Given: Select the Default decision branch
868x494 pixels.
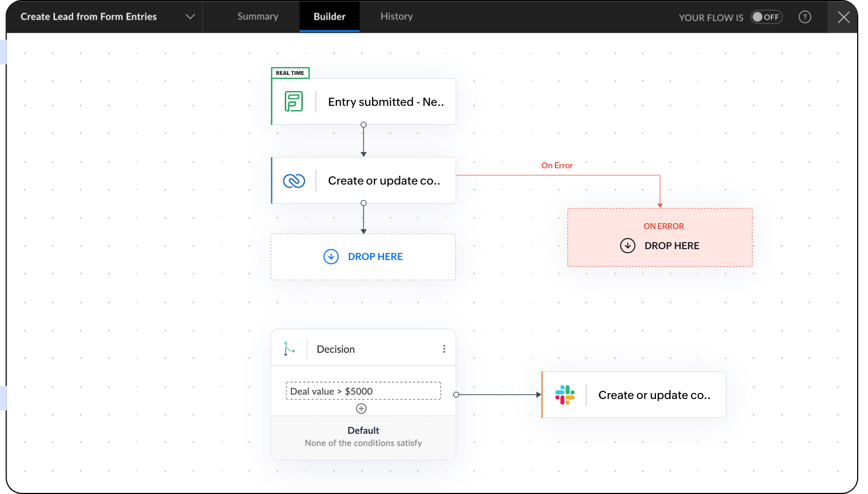Looking at the screenshot, I should pyautogui.click(x=363, y=436).
